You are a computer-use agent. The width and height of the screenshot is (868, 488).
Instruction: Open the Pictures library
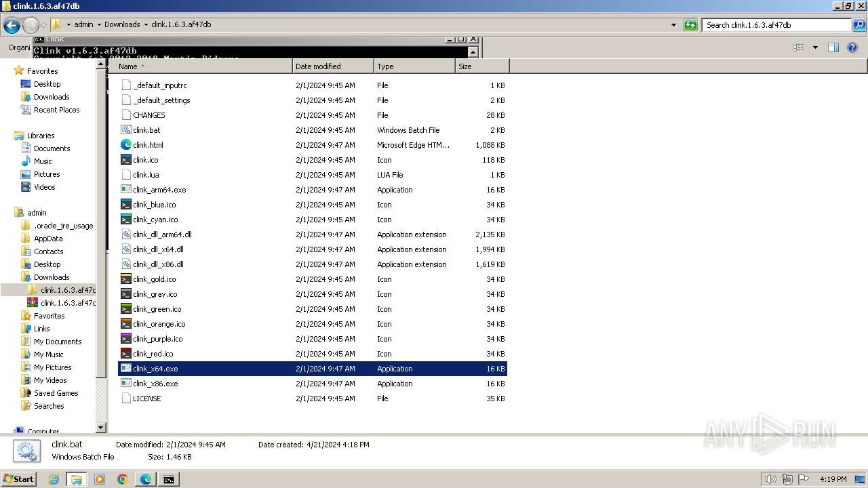tap(47, 174)
